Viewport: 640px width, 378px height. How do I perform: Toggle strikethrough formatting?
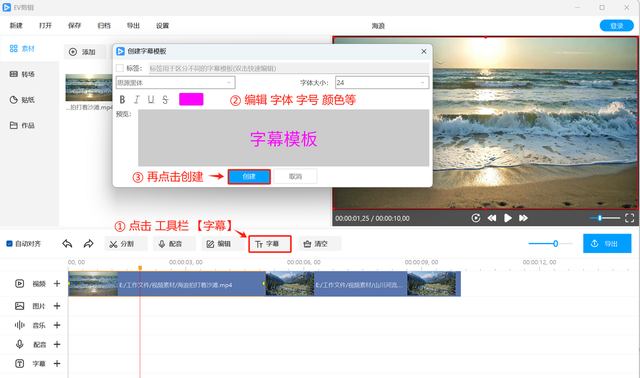(165, 100)
